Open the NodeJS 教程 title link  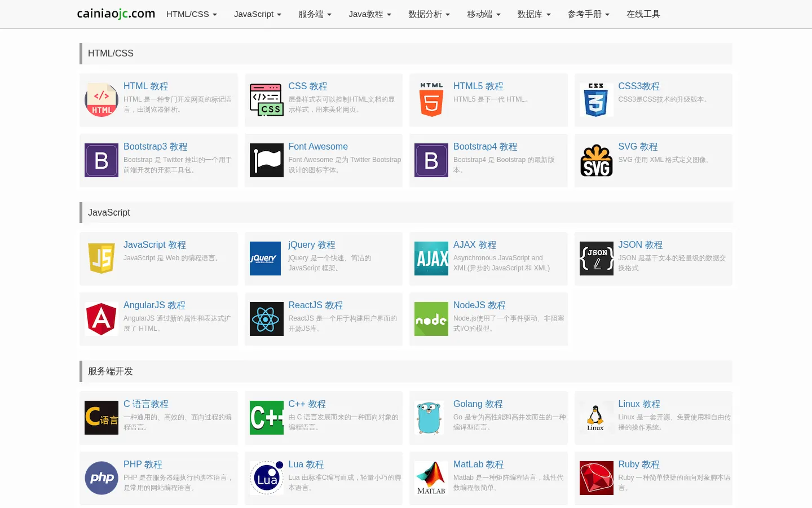480,305
